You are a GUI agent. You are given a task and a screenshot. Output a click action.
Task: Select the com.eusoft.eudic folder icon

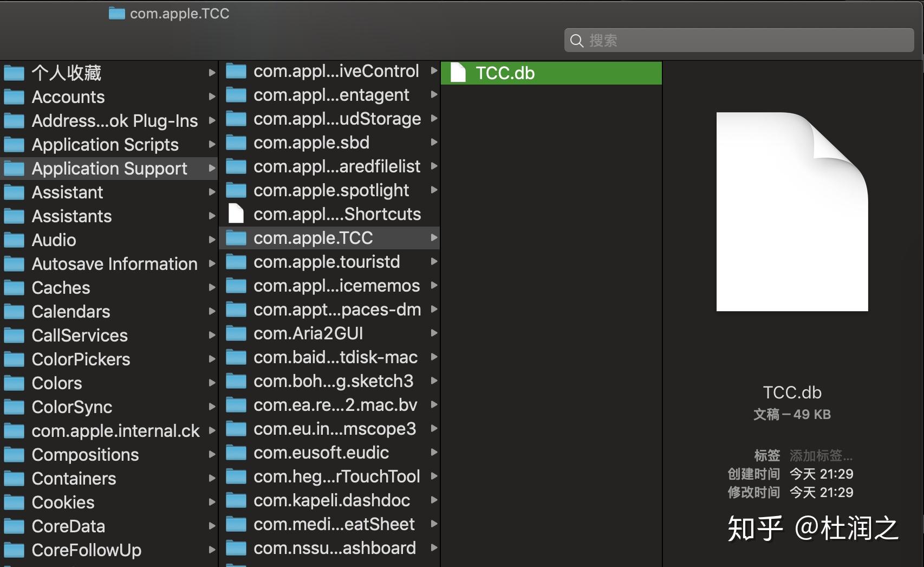236,452
